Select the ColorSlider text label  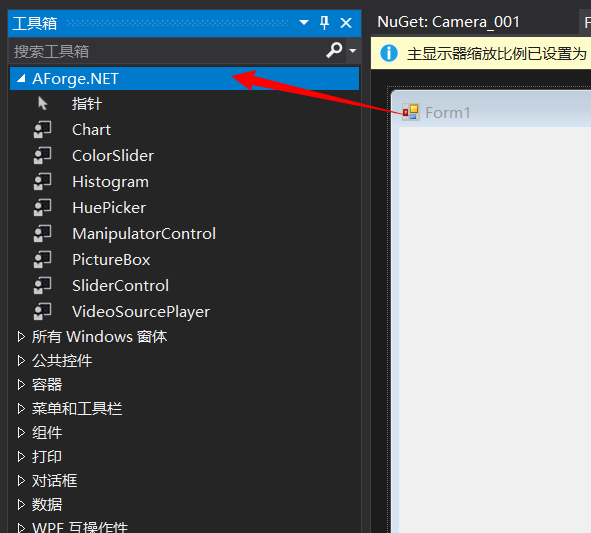point(113,156)
